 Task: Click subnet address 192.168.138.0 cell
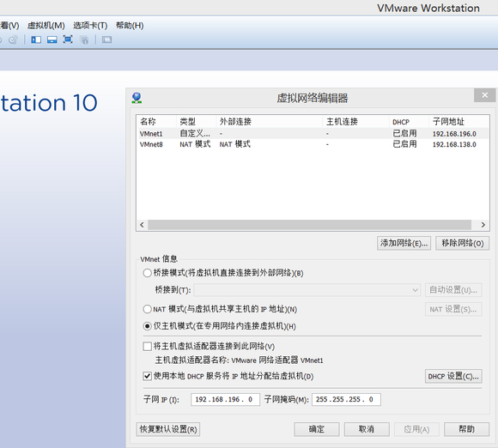pyautogui.click(x=454, y=144)
